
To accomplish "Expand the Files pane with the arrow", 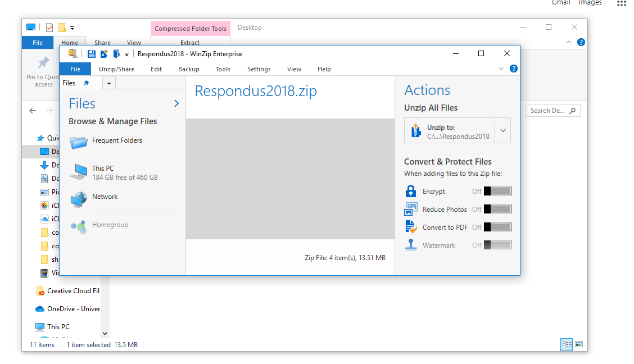I will tap(176, 103).
